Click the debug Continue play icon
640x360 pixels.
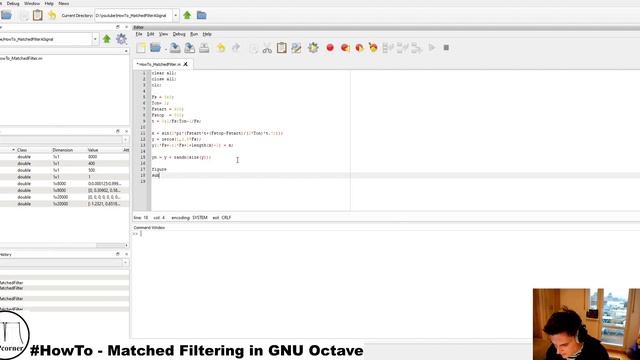click(x=432, y=48)
